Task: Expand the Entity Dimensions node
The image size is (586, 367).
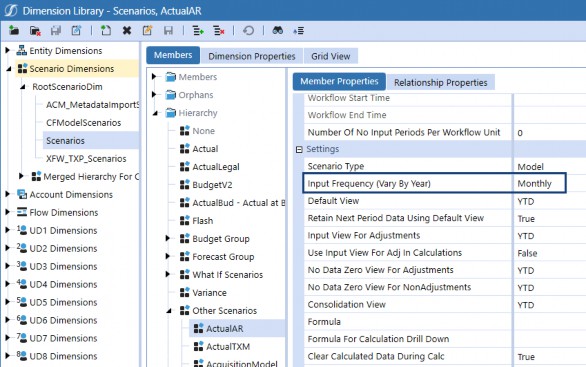Action: pyautogui.click(x=7, y=50)
